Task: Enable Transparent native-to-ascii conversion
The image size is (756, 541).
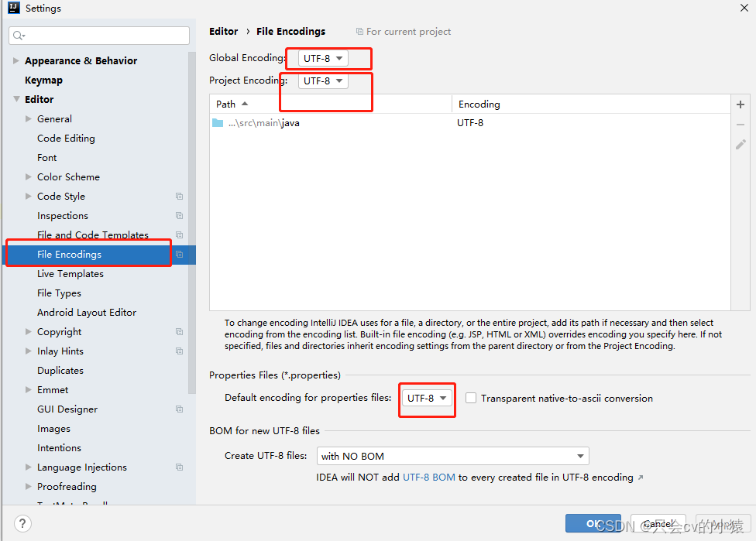Action: click(x=471, y=397)
